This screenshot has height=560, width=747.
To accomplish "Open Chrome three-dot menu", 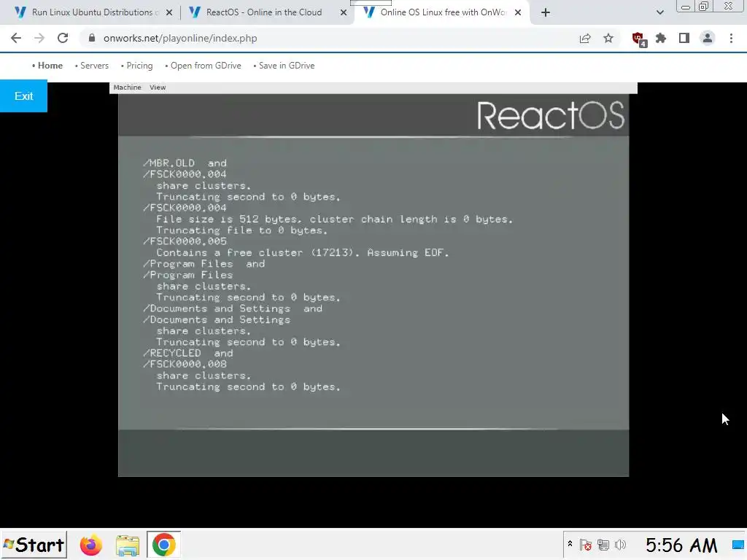I will [731, 38].
